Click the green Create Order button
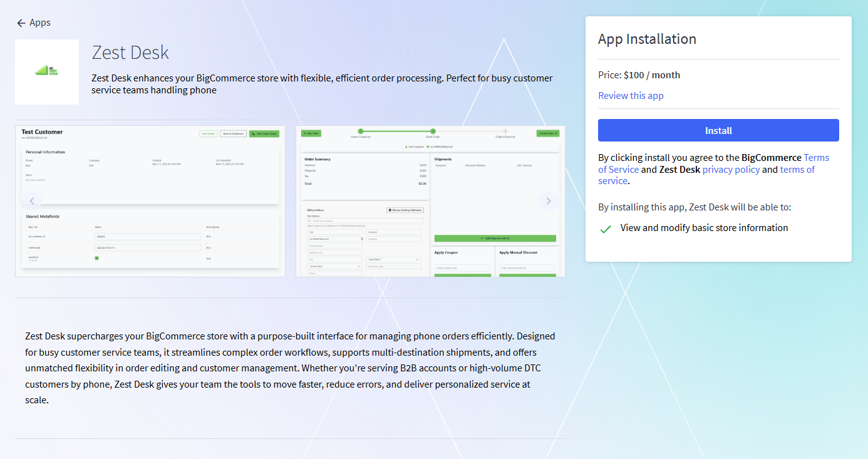The width and height of the screenshot is (868, 459). [547, 133]
